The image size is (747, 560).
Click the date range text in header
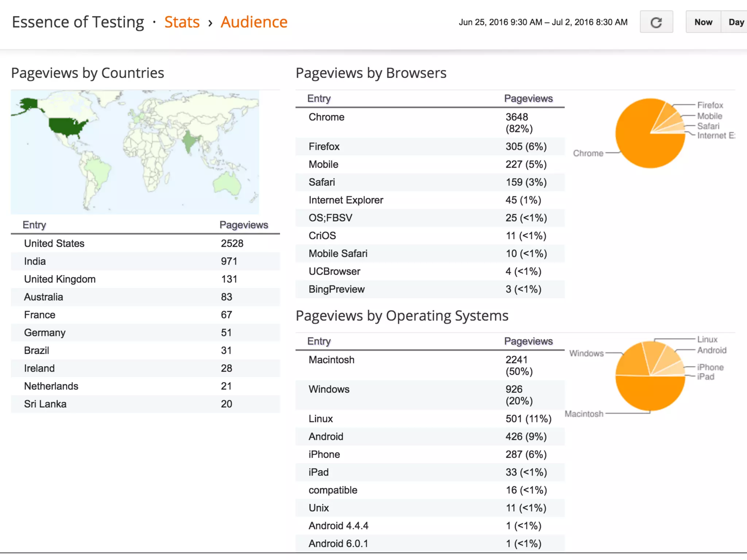[543, 22]
